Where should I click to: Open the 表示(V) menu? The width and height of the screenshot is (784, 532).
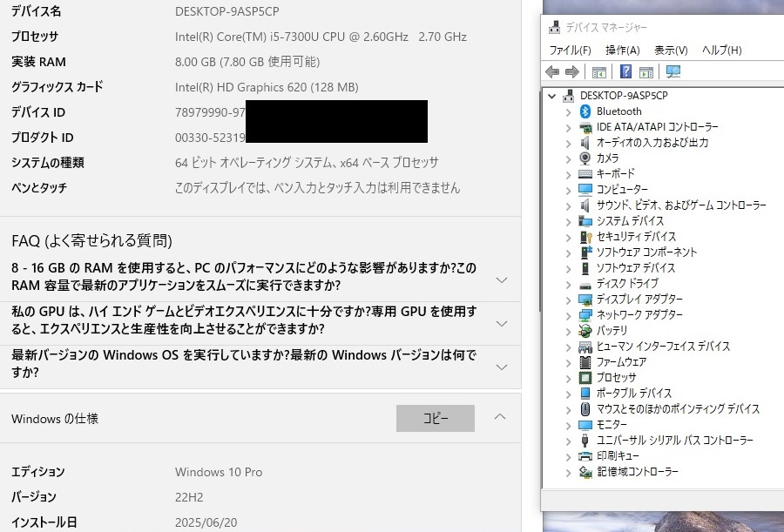(671, 50)
